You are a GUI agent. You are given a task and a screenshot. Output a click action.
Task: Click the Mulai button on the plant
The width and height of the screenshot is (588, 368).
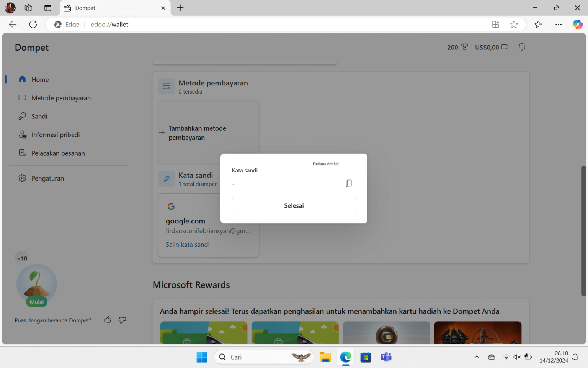pyautogui.click(x=37, y=302)
